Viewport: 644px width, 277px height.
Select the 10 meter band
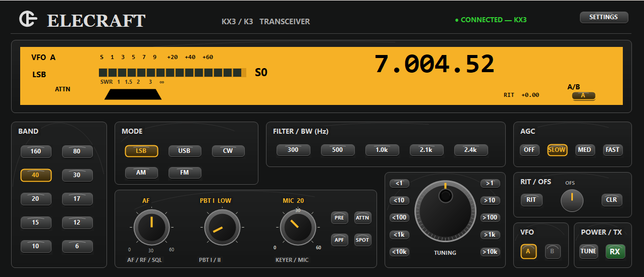[36, 246]
